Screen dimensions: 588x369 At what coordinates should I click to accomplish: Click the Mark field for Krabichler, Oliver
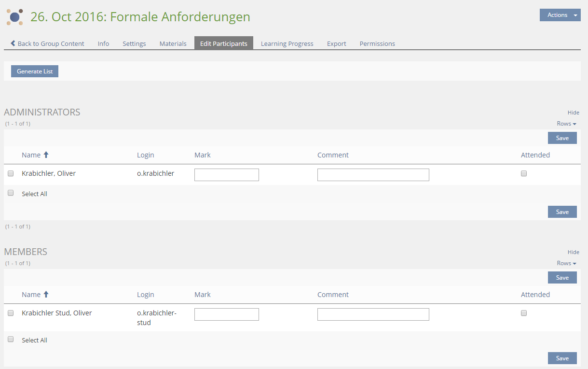click(227, 175)
